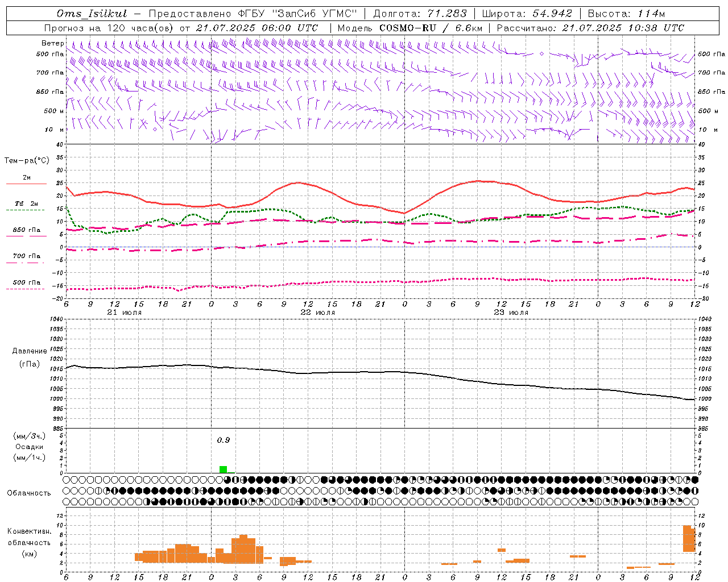This screenshot has width=728, height=582.
Task: Click the Широта: 54.942 value
Action: point(527,14)
